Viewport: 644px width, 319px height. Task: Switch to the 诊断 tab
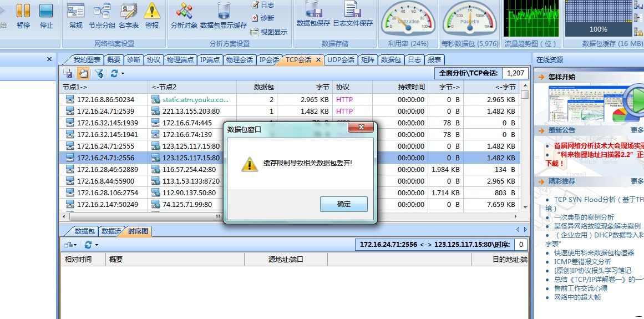134,59
